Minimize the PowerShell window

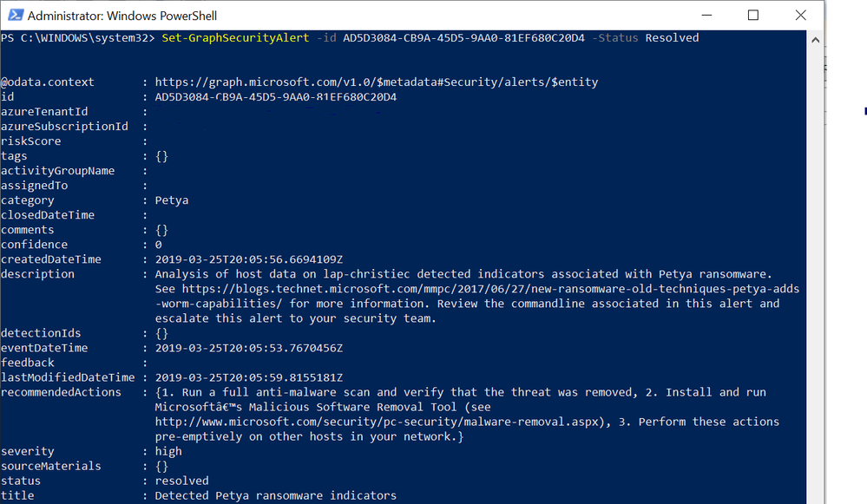coord(706,15)
